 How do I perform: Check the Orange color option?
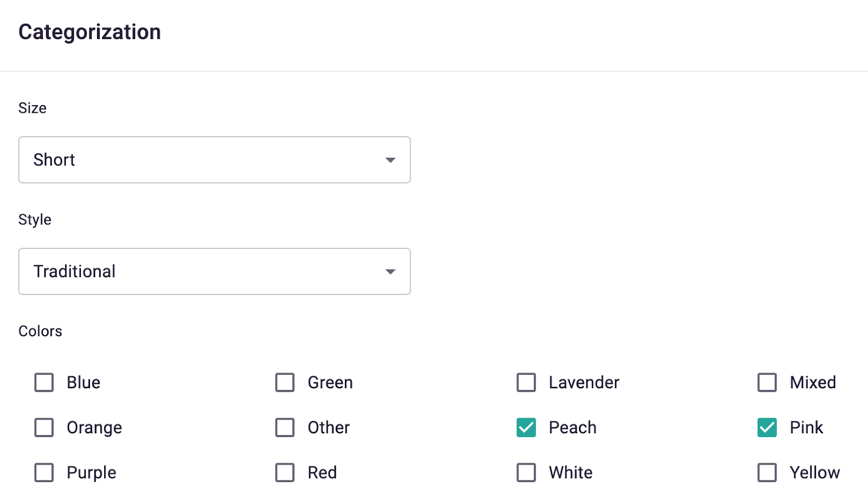pos(44,427)
